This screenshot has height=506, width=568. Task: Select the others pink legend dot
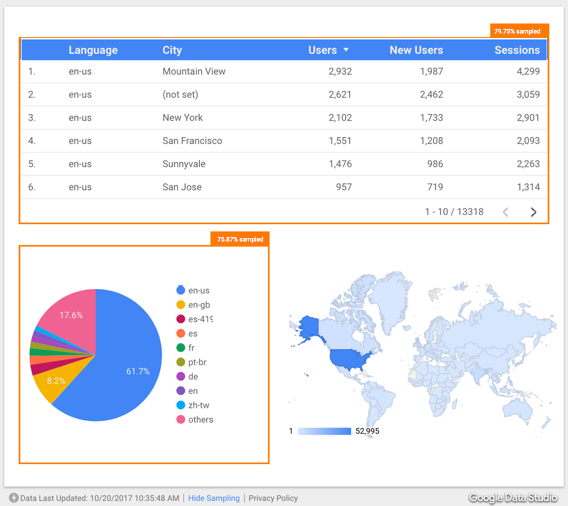click(x=180, y=419)
